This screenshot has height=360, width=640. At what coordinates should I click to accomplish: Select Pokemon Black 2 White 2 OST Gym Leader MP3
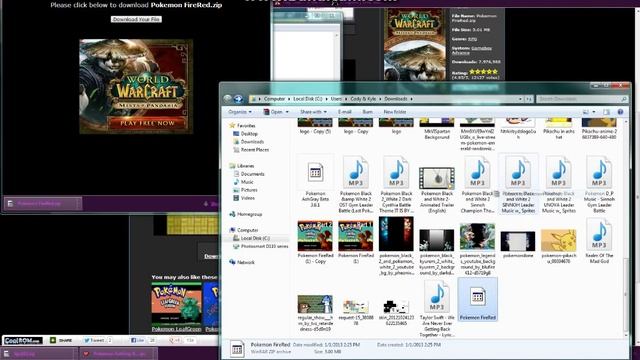pos(356,184)
